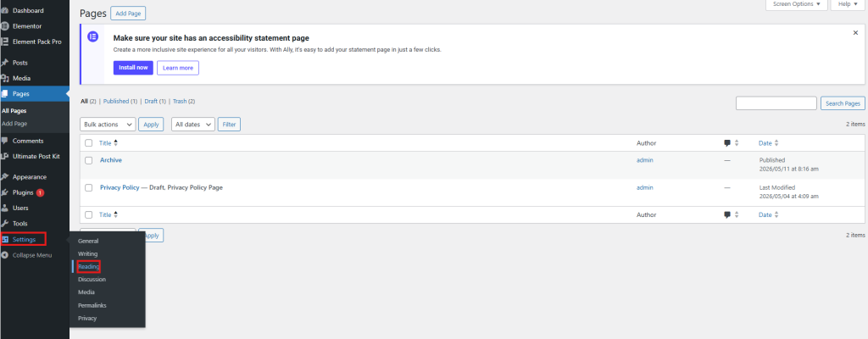Open Media in the Settings submenu
This screenshot has width=868, height=339.
86,292
